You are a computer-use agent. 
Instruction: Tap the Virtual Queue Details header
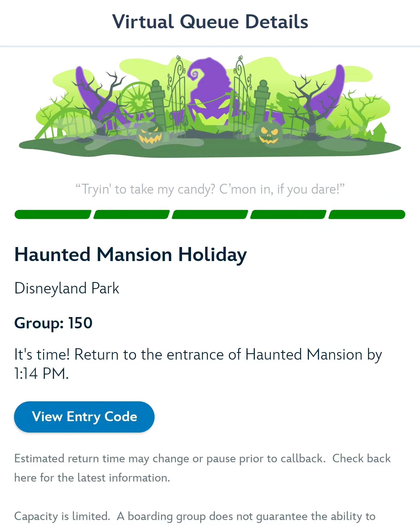point(210,22)
